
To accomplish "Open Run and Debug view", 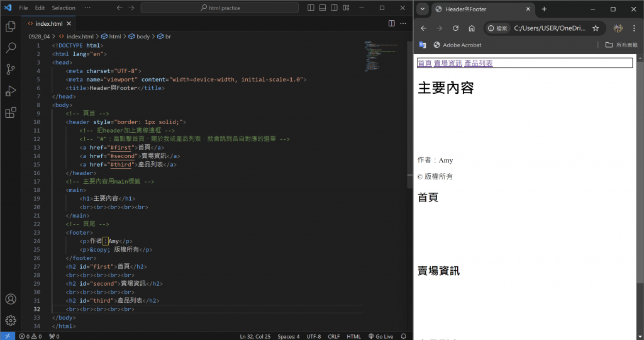I will 11,91.
